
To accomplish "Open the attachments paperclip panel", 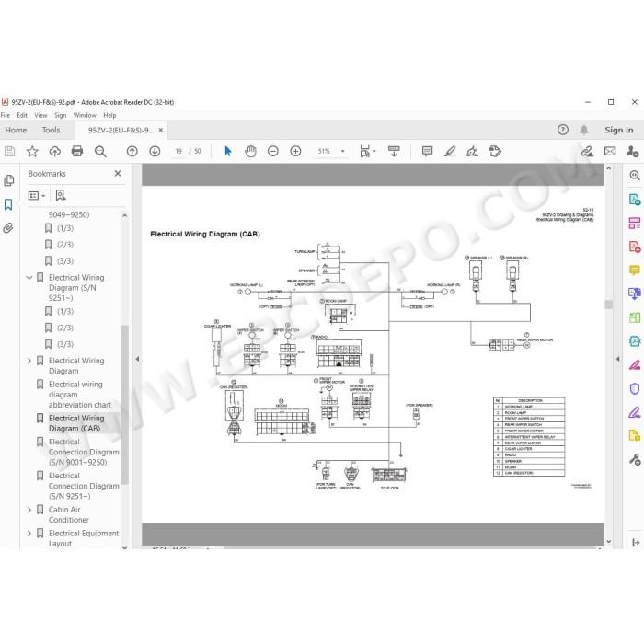I will click(8, 228).
